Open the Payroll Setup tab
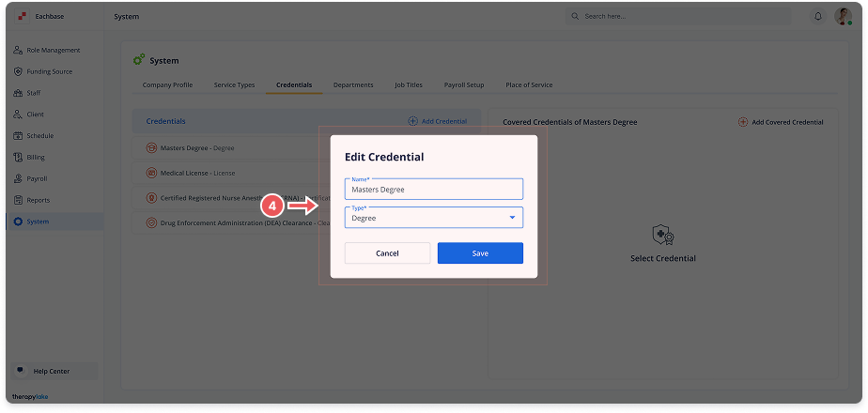This screenshot has width=868, height=413. tap(464, 85)
